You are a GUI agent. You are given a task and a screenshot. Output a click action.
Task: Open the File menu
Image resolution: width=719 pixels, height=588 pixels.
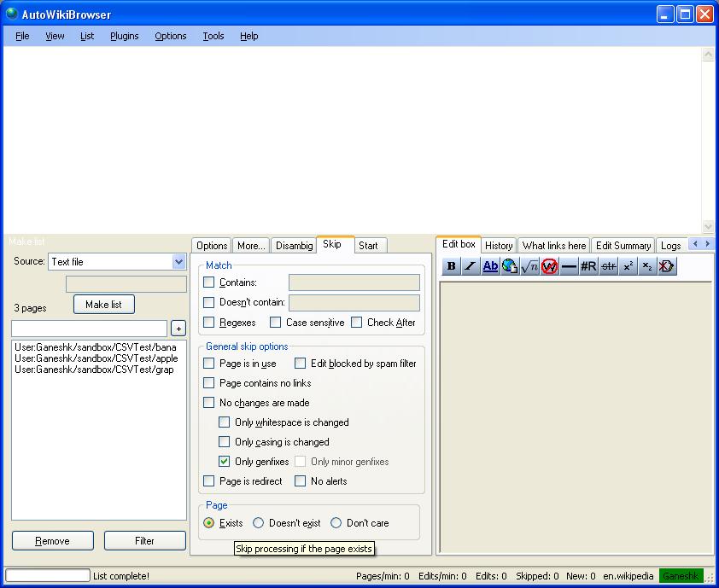(x=22, y=36)
